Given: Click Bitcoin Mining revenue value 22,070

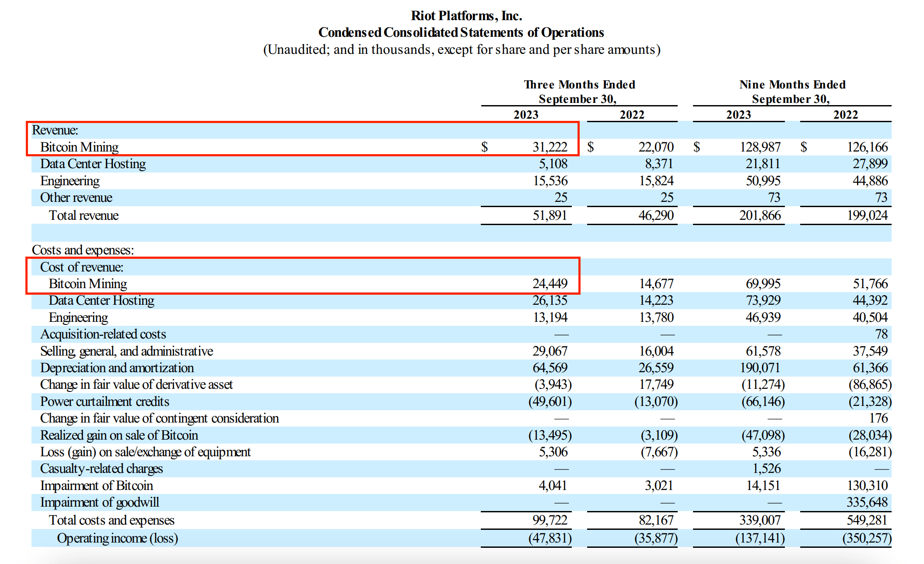Looking at the screenshot, I should (x=656, y=147).
